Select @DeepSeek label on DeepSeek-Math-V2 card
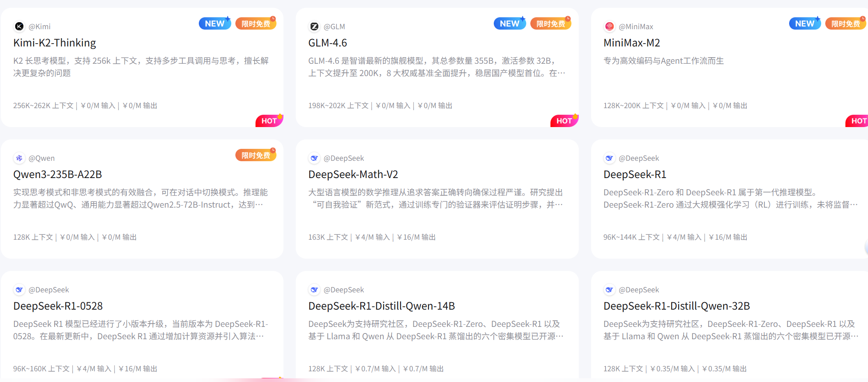The height and width of the screenshot is (382, 868). pos(343,158)
